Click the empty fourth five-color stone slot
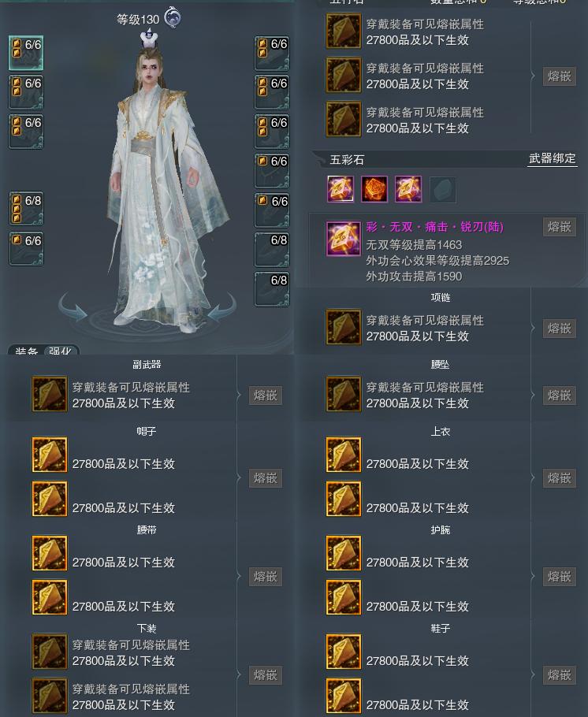Screen dimensions: 588x717 tap(442, 189)
